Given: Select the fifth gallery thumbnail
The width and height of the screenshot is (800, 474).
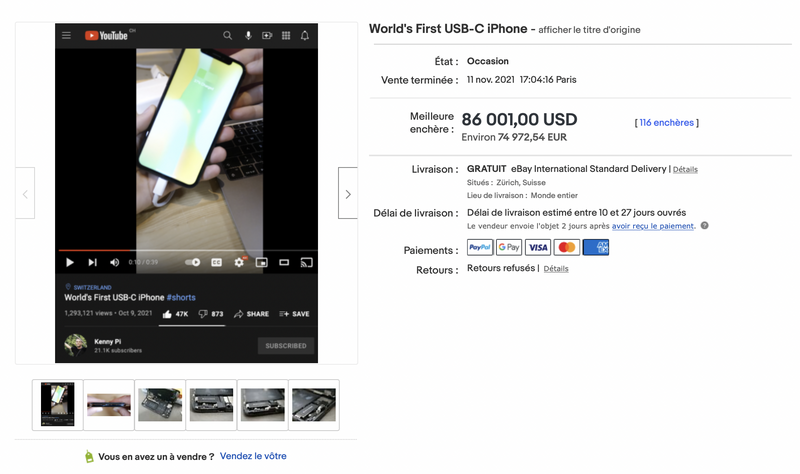Looking at the screenshot, I should pos(263,405).
